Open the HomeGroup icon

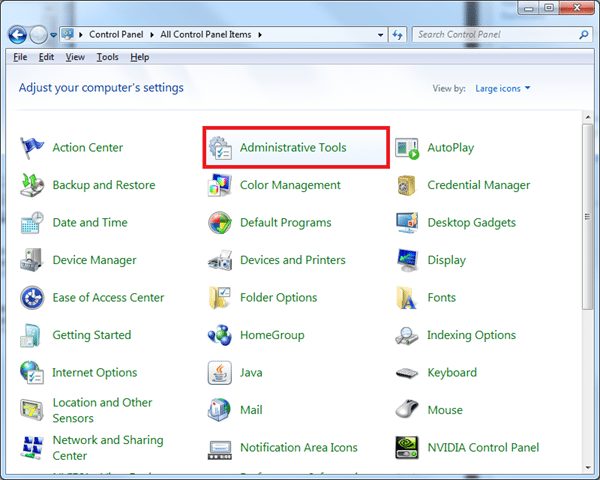click(x=220, y=335)
